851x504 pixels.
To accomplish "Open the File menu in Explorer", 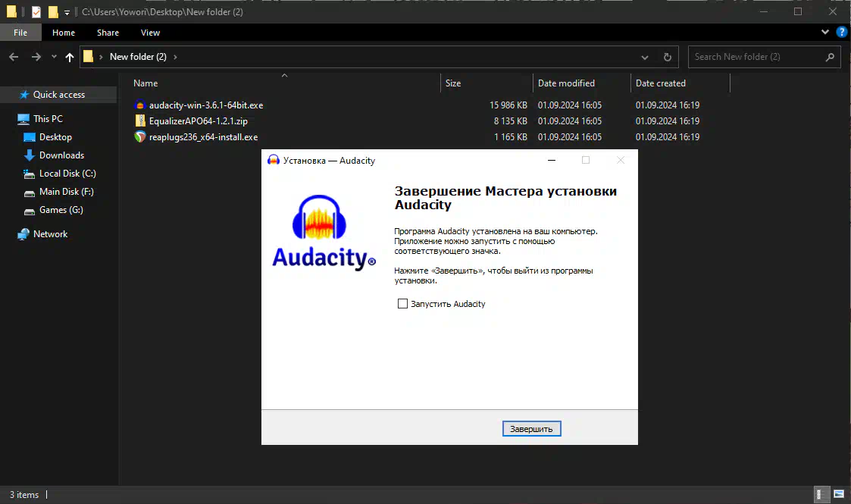I will (x=20, y=33).
